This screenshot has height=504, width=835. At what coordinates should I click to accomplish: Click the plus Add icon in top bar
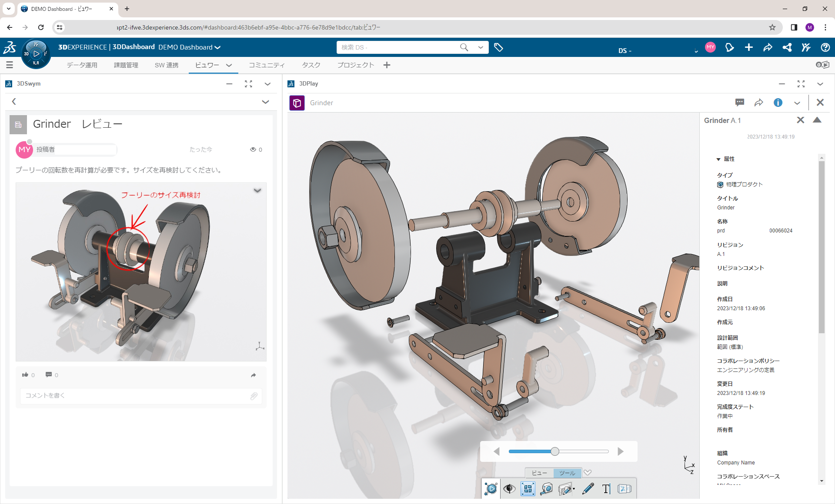point(748,47)
